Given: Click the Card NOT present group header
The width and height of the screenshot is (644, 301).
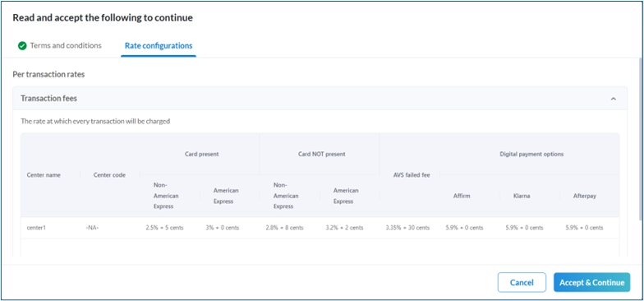Looking at the screenshot, I should [322, 155].
